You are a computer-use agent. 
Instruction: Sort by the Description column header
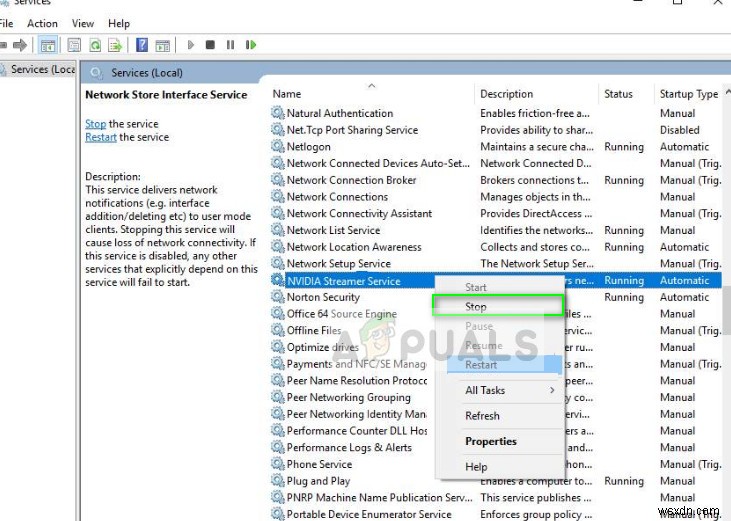click(536, 94)
